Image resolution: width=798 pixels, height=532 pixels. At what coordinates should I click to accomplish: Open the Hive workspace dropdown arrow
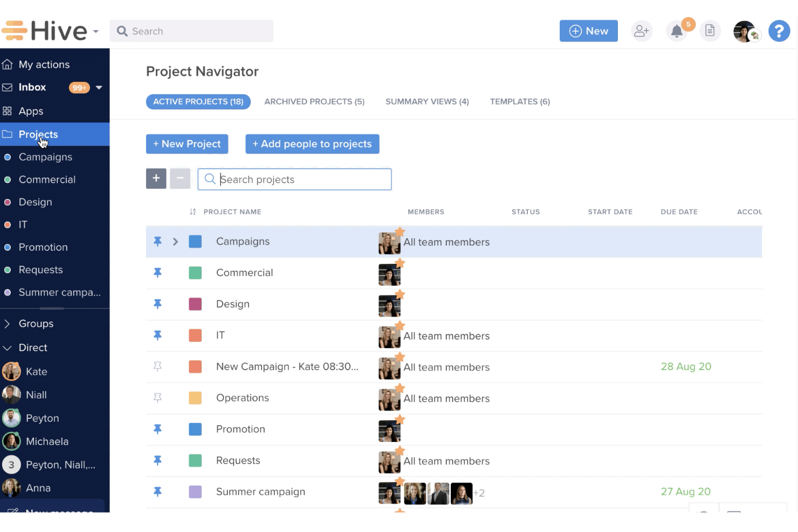[x=96, y=31]
